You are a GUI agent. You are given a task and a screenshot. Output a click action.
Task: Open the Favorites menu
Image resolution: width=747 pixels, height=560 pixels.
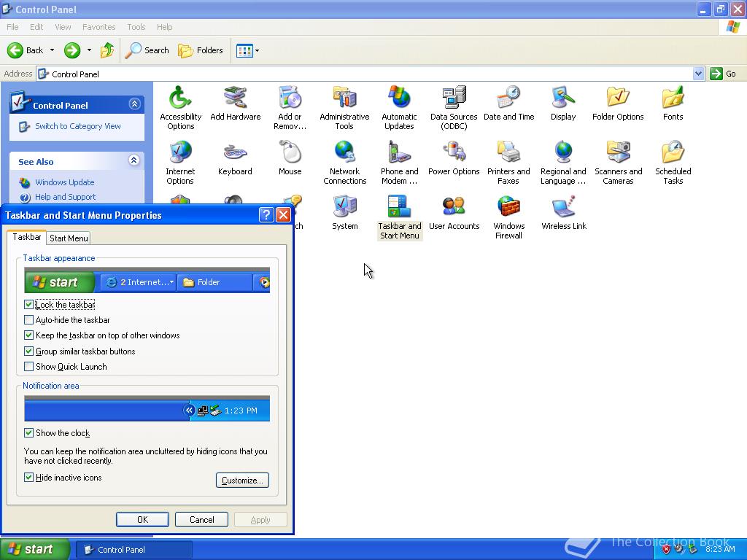pyautogui.click(x=98, y=27)
